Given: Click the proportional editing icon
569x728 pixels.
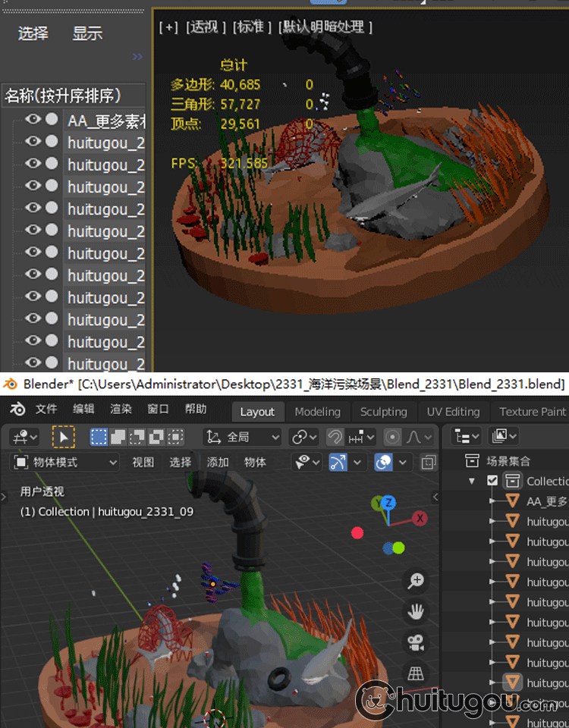Looking at the screenshot, I should click(x=392, y=437).
